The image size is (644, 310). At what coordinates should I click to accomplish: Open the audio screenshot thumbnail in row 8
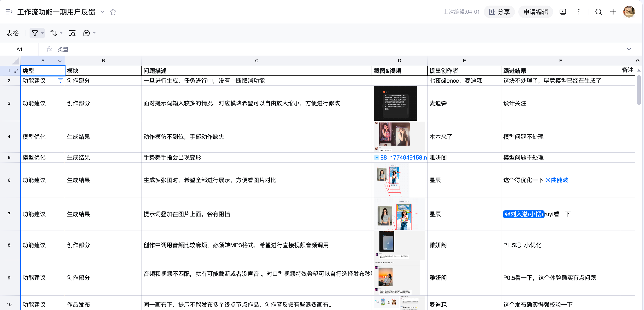399,245
